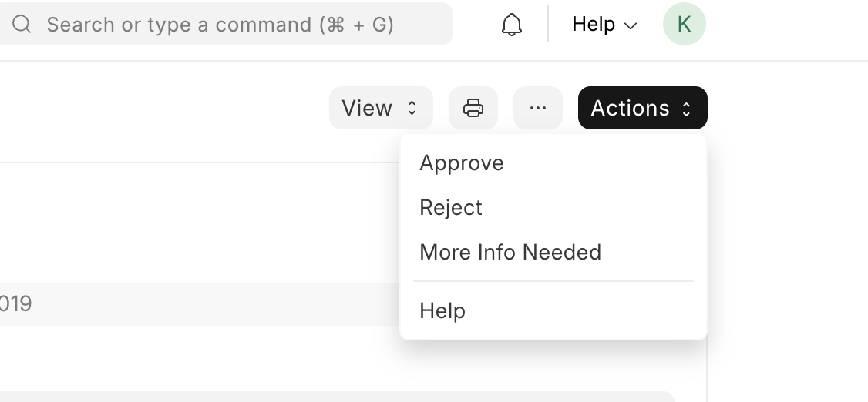Viewport: 868px width, 402px height.
Task: Choose Reject from the Actions menu
Action: [451, 207]
